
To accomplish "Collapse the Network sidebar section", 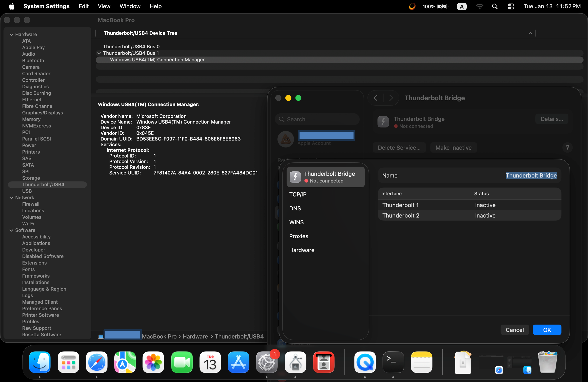I will point(11,198).
